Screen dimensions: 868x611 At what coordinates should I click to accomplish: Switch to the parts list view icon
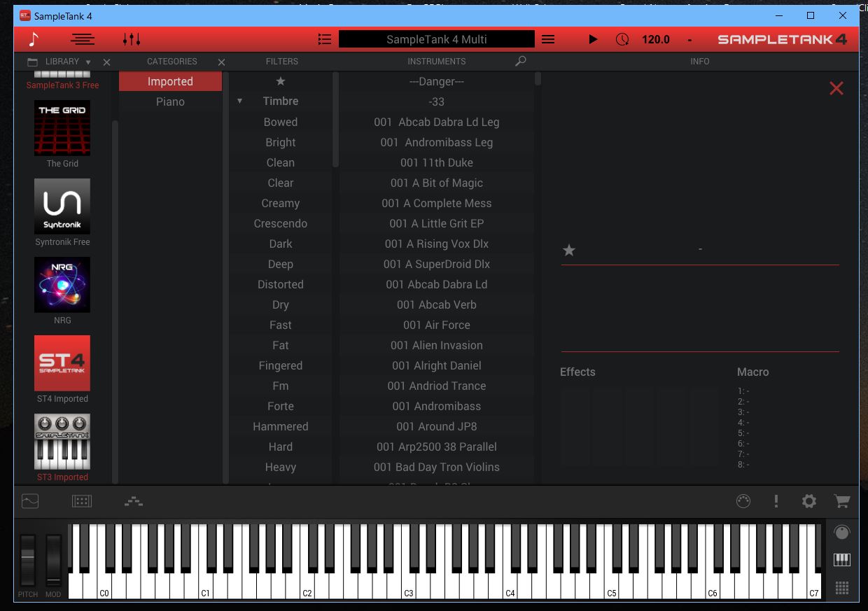click(x=83, y=39)
